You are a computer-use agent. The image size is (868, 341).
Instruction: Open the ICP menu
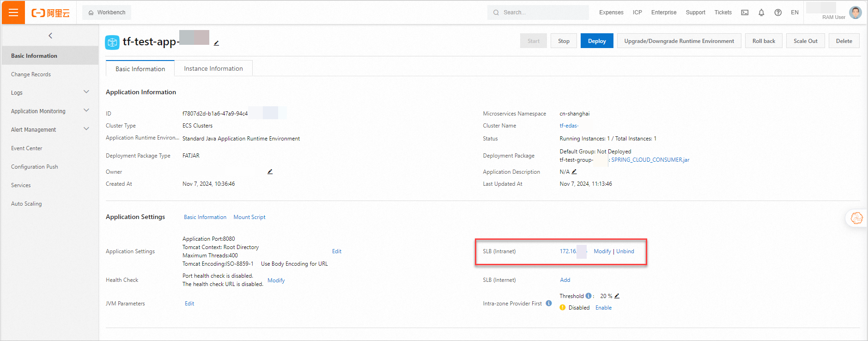click(637, 12)
